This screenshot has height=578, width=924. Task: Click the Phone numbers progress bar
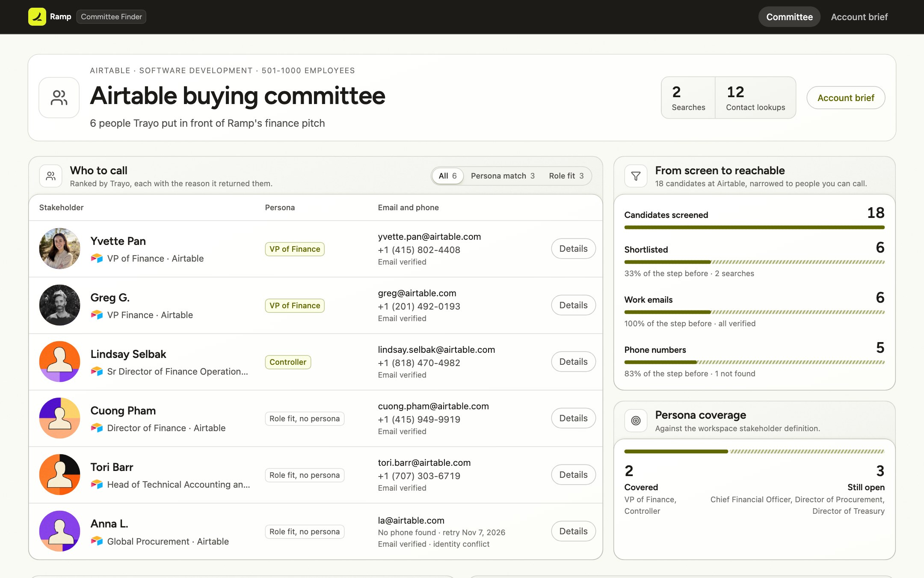pyautogui.click(x=754, y=362)
